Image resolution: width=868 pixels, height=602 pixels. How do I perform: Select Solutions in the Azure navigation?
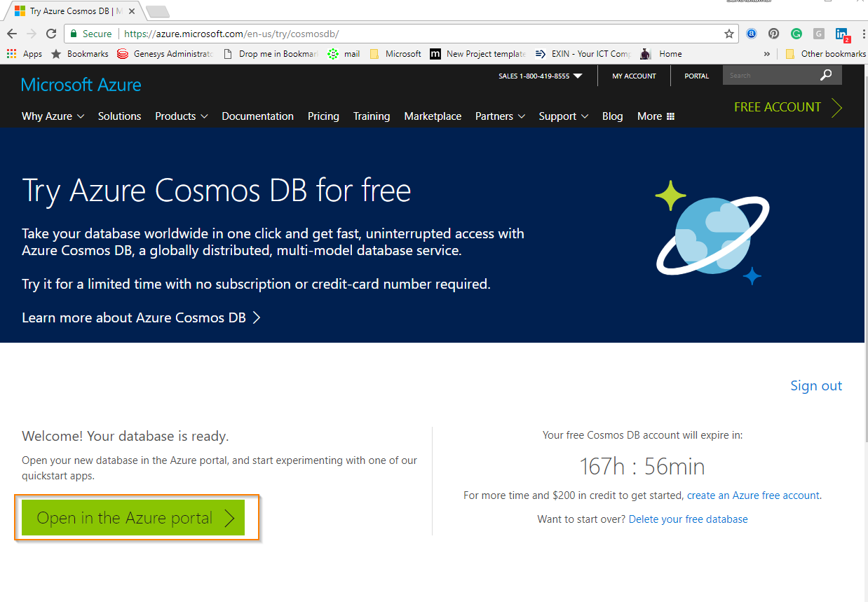pos(120,116)
